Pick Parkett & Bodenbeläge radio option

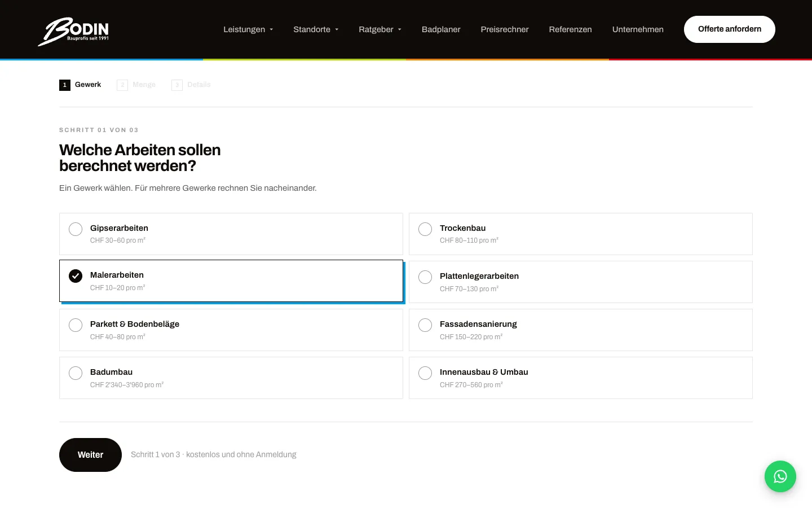coord(231,330)
